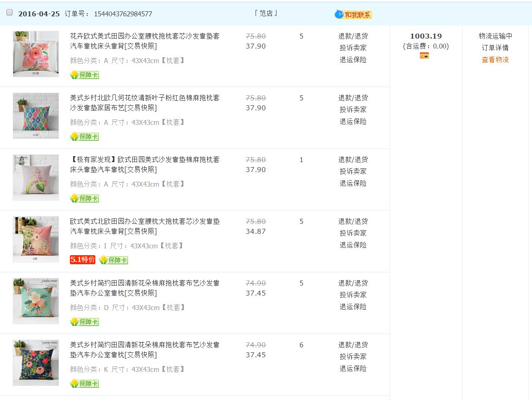
Task: Click 保障卡 badge on 美式乡村北欧几何花纹 item
Action: [x=84, y=137]
